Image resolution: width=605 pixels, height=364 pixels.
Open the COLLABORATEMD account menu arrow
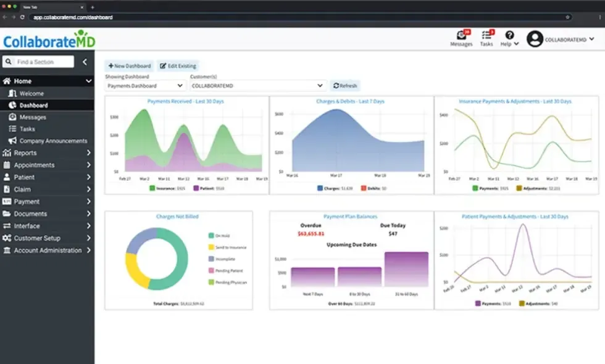point(591,39)
